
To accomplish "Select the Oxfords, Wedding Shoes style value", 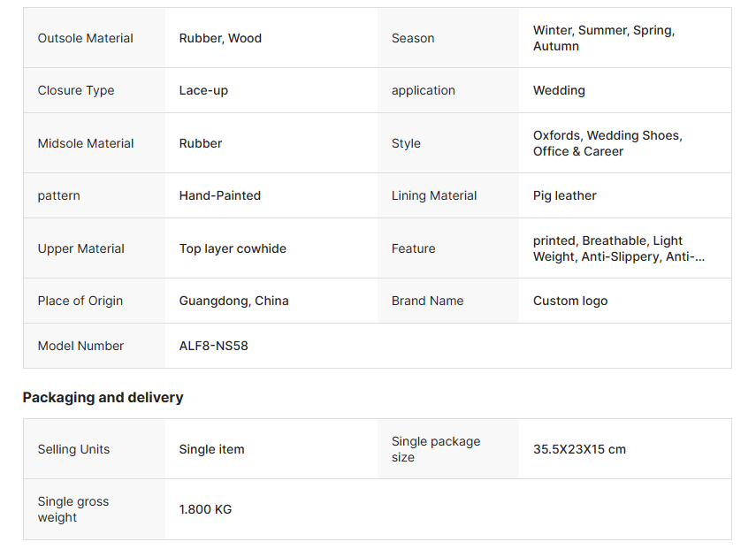I will [607, 143].
